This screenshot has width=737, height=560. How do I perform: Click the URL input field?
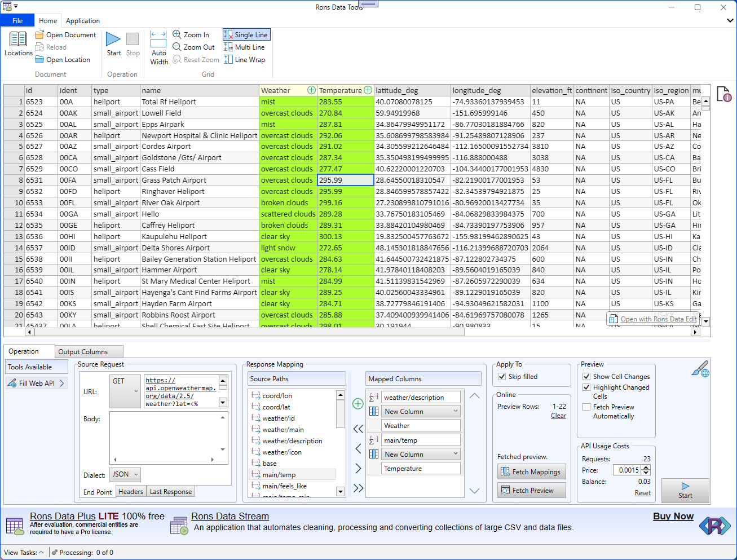[x=181, y=391]
